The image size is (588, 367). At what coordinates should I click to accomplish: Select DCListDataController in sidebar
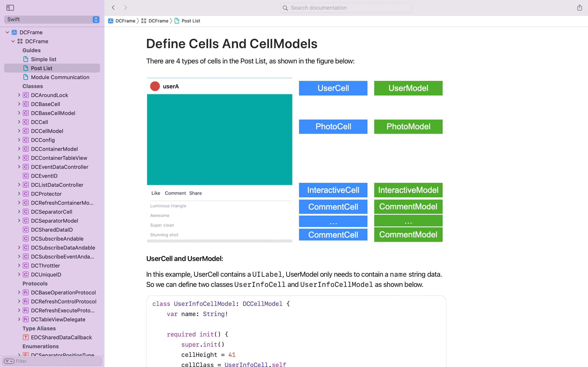(57, 185)
